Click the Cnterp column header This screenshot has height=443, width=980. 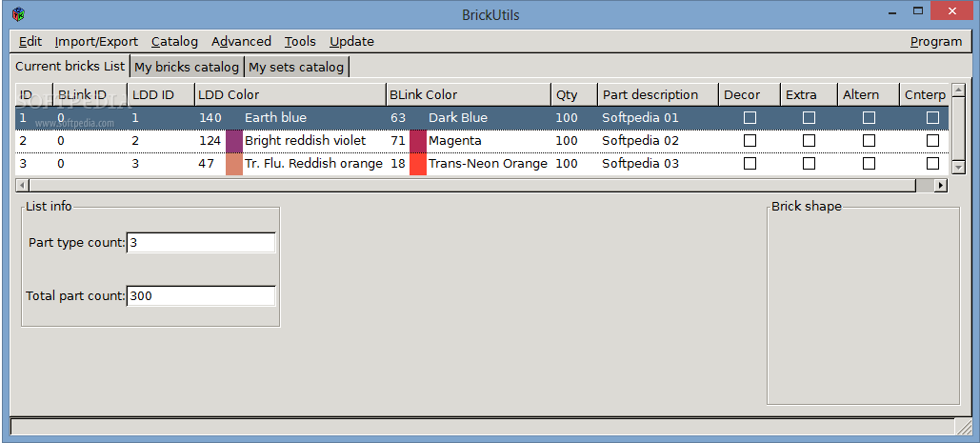coord(925,95)
